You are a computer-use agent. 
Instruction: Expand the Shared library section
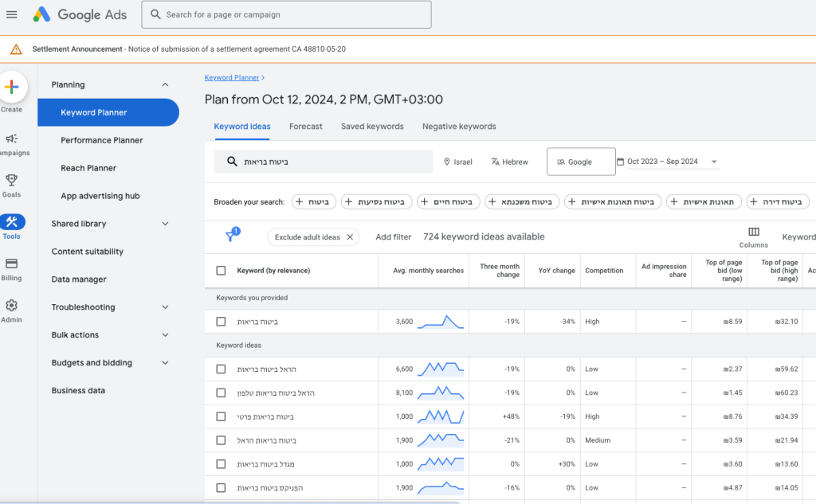pos(165,224)
